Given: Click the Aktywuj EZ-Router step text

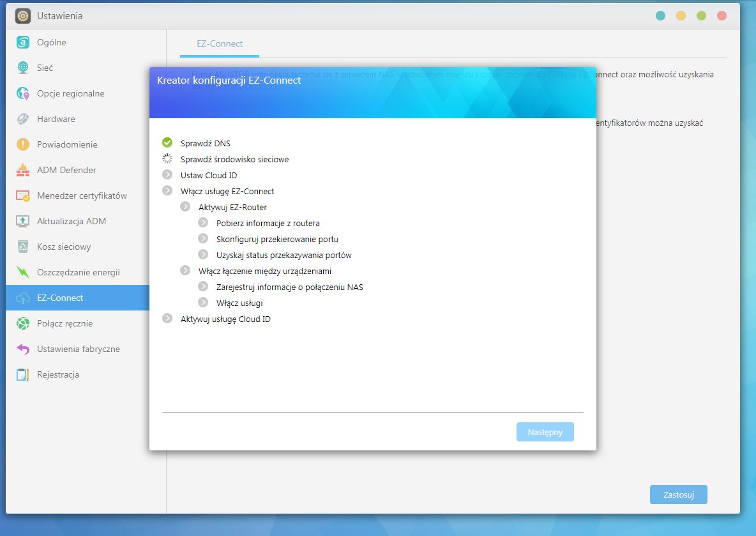Looking at the screenshot, I should [x=232, y=207].
